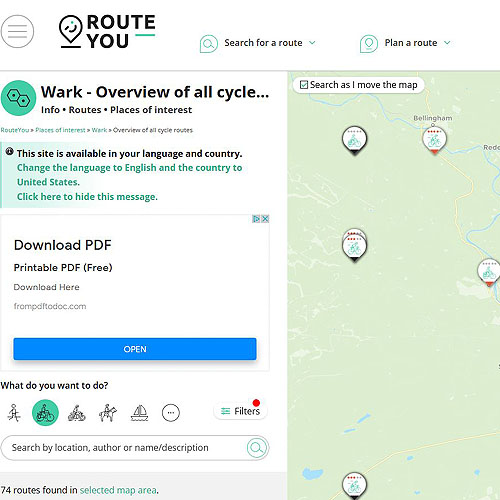Open the Routes tab

pos(85,110)
